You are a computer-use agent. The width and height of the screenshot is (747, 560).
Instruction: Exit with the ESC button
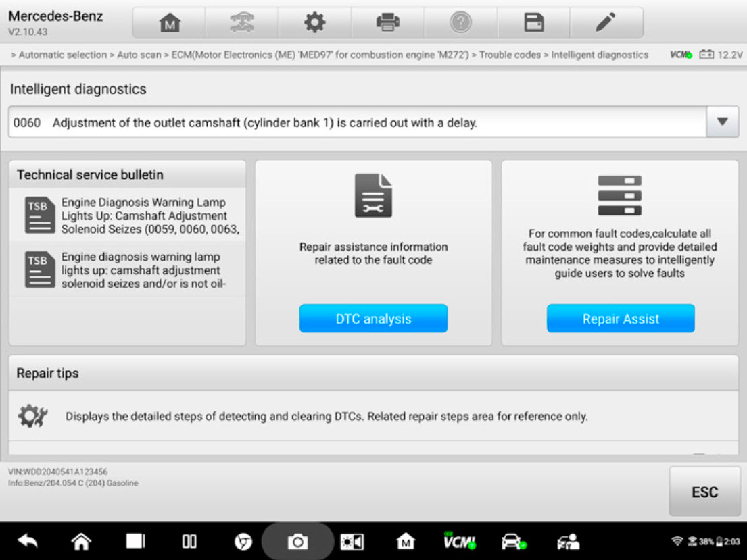pos(704,491)
